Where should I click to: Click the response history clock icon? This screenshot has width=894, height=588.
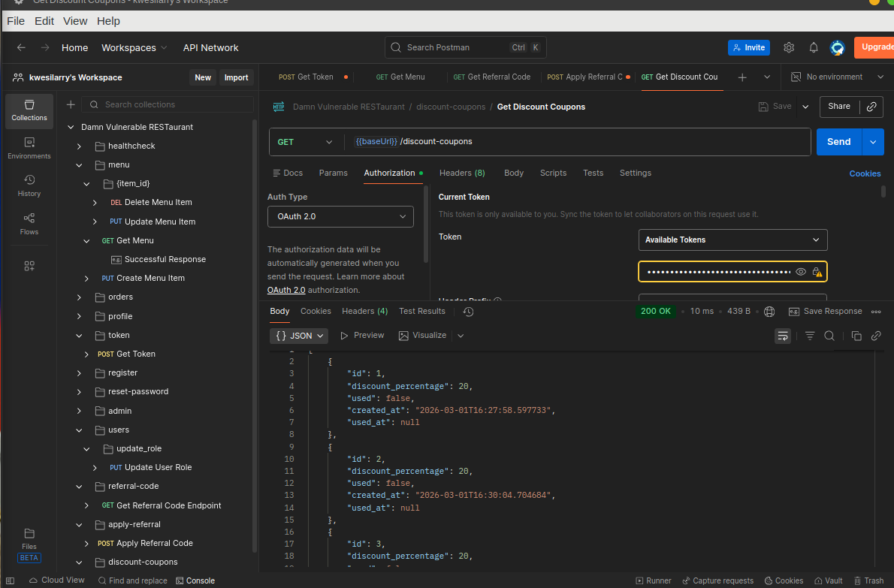click(x=468, y=312)
